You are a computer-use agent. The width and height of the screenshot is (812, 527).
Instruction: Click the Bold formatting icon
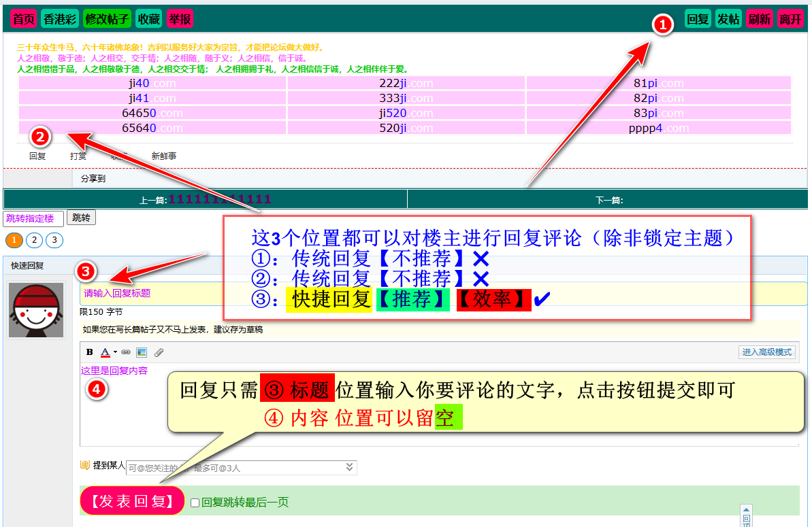[90, 352]
